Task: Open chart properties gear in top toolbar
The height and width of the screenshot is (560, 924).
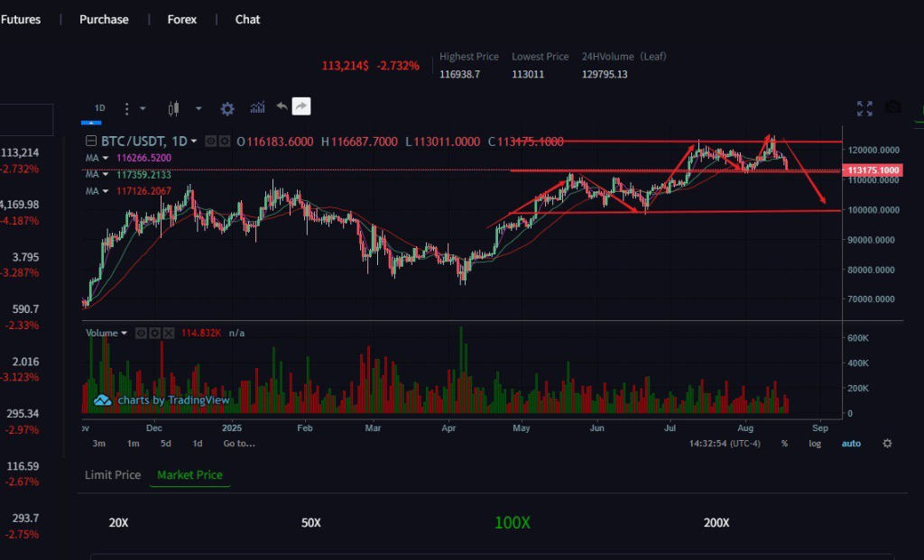Action: point(227,108)
